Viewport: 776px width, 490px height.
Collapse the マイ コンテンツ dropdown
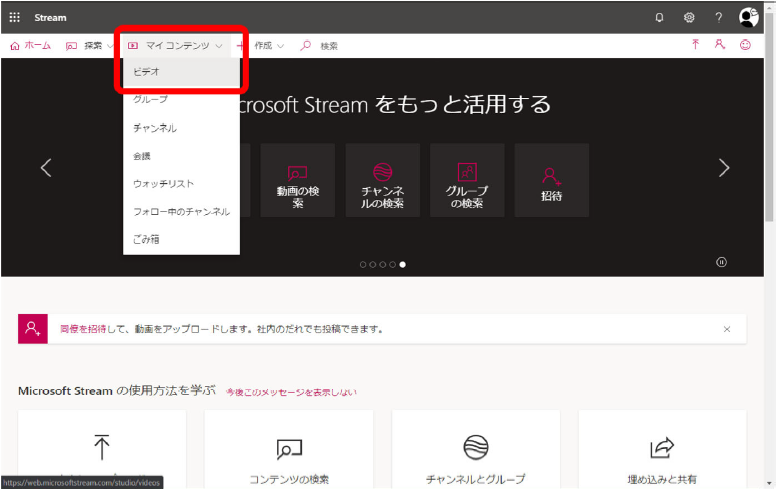pyautogui.click(x=175, y=46)
